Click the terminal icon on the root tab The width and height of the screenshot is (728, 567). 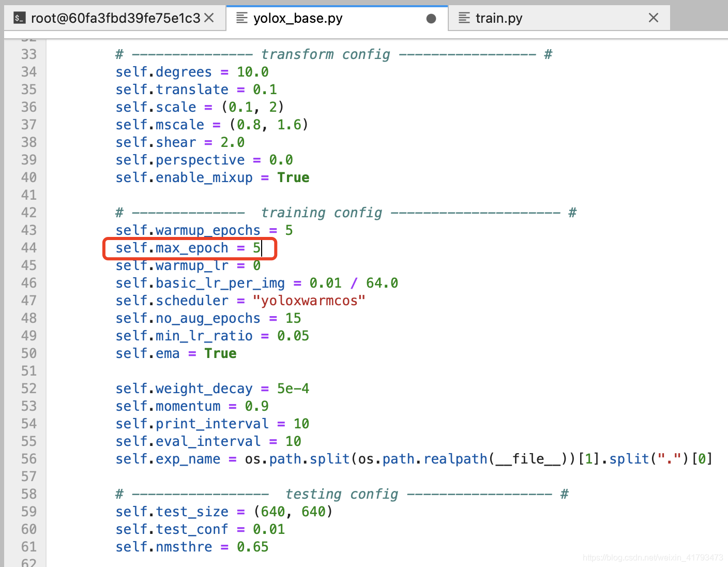pos(19,18)
